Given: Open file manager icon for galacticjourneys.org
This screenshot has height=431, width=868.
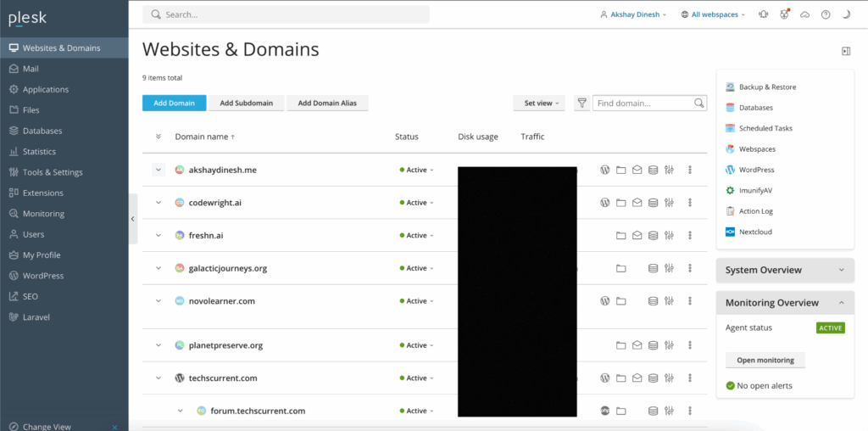Looking at the screenshot, I should 621,268.
